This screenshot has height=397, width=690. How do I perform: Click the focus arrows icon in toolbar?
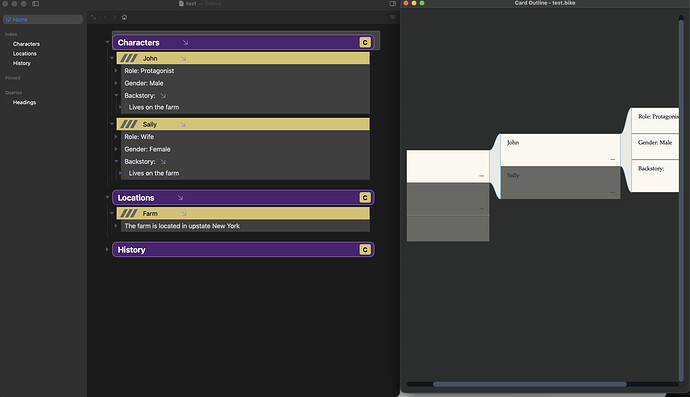94,17
